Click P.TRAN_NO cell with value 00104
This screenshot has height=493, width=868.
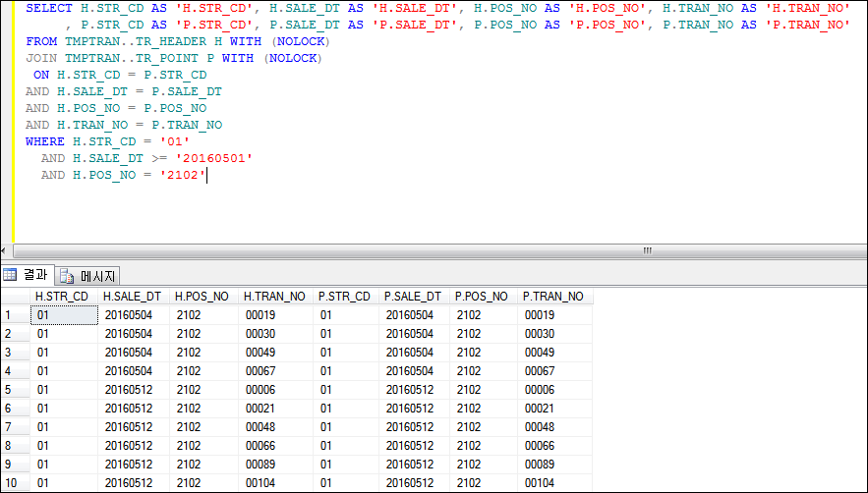pos(554,483)
